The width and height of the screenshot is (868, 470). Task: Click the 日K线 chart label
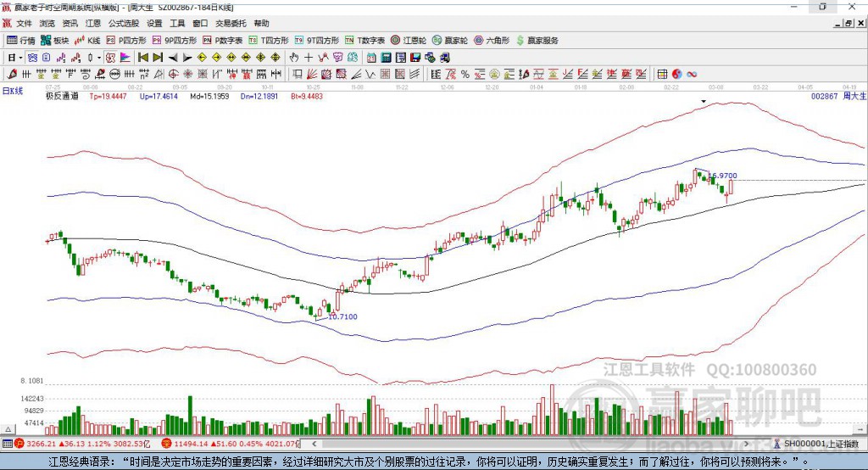coord(13,91)
